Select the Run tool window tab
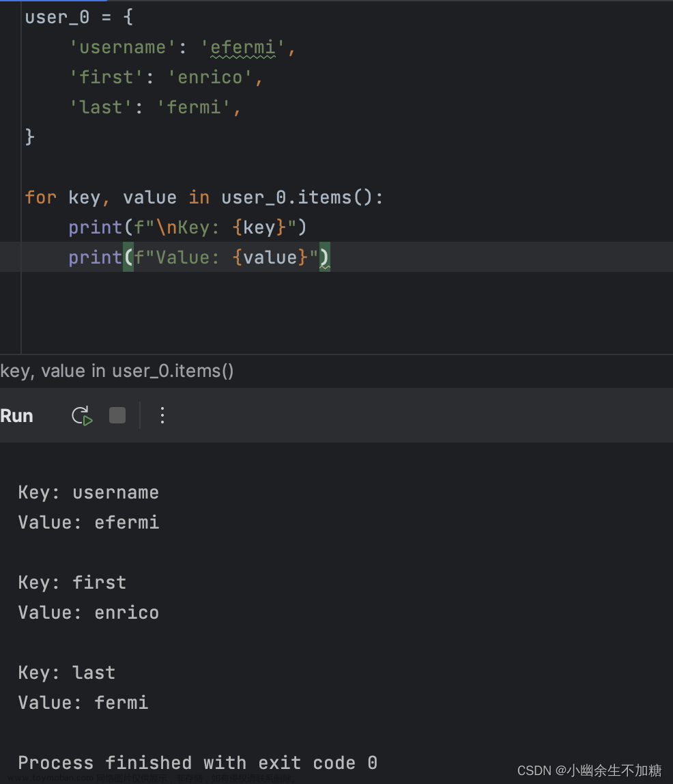673x784 pixels. click(16, 415)
